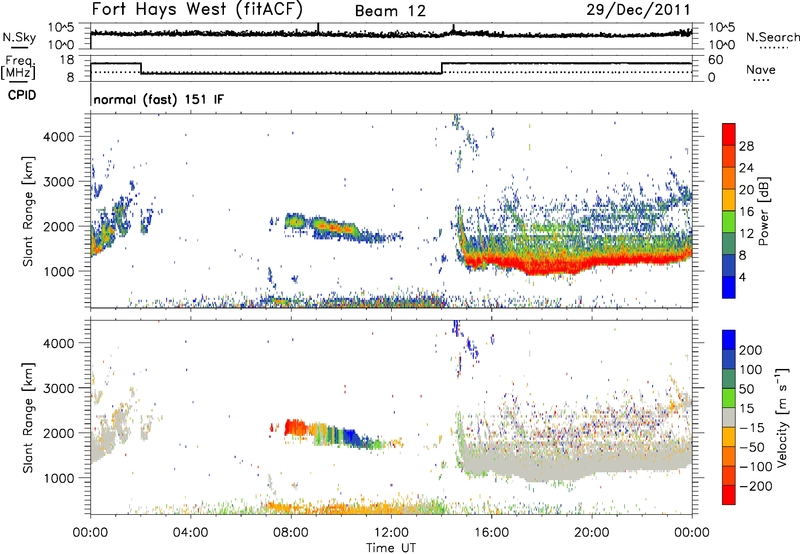Select 'normal (fast) 151 IF' mode text
Screen dimensions: 800x554
coord(159,100)
